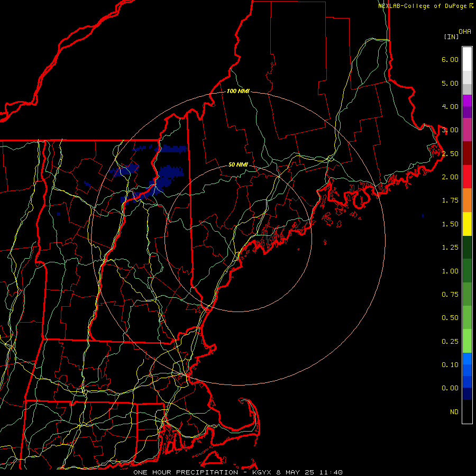Click the ND no-data scale label
Screen dimensions: 476x476
click(454, 412)
